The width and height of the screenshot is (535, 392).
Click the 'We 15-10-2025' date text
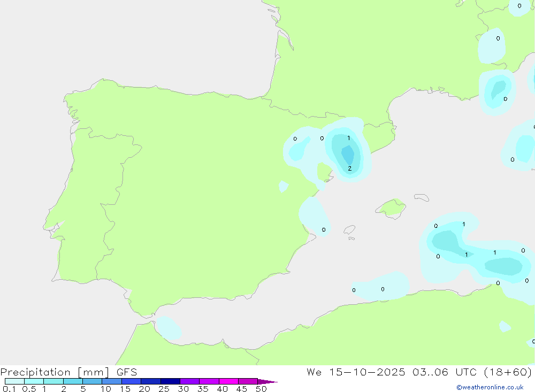[x=356, y=372]
